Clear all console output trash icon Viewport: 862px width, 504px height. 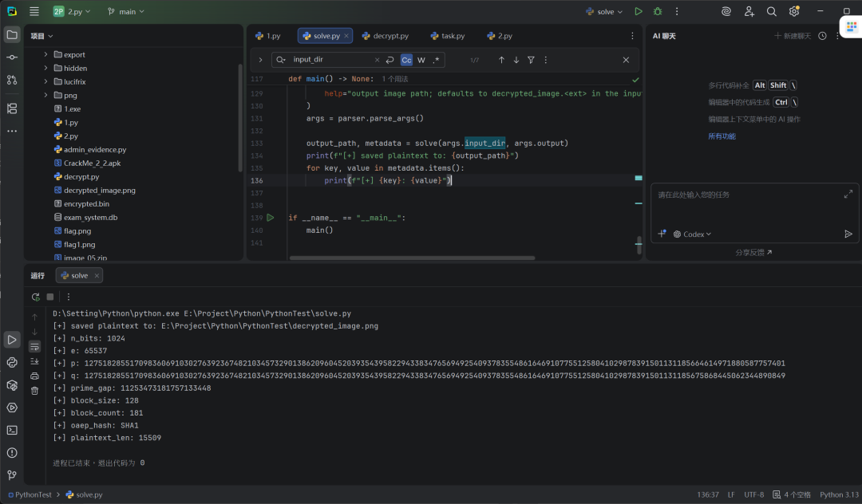pyautogui.click(x=34, y=391)
